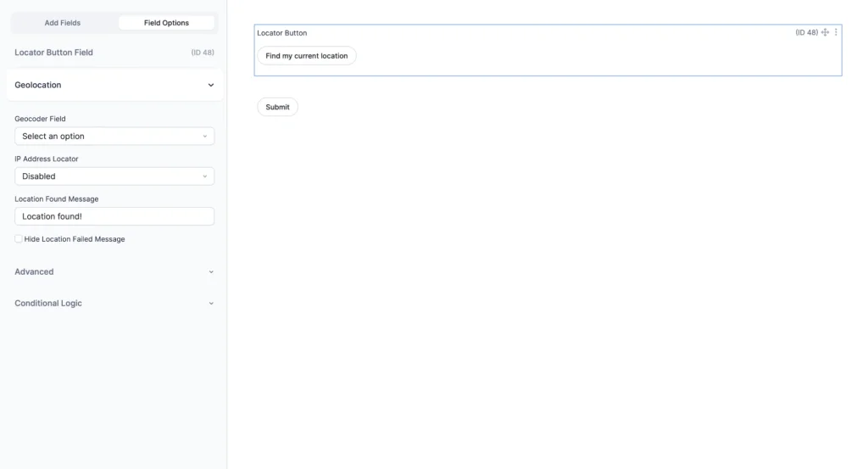Click the (ID 48) text in the form preview
868x469 pixels.
tap(807, 33)
